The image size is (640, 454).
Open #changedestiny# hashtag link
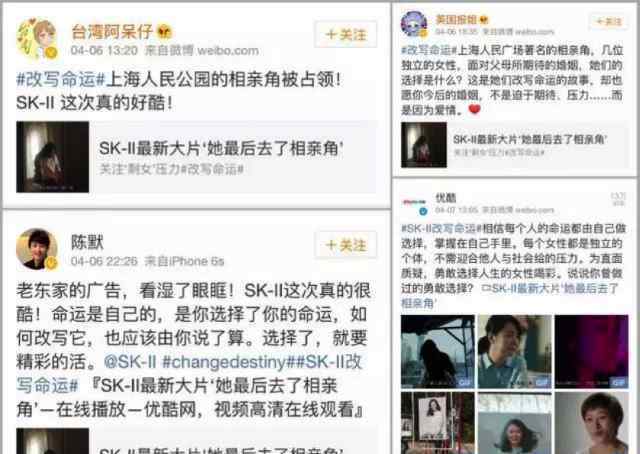click(229, 362)
